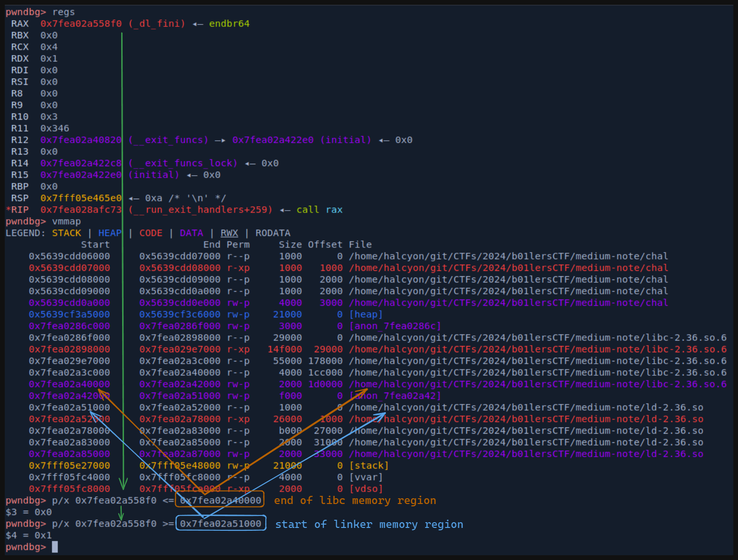Click the _dl_fini symbol name
Viewport: 738px width, 560px height.
157,23
